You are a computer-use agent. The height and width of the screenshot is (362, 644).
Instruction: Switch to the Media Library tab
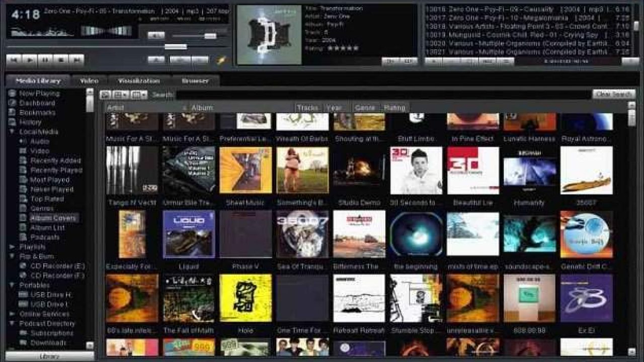[x=38, y=81]
